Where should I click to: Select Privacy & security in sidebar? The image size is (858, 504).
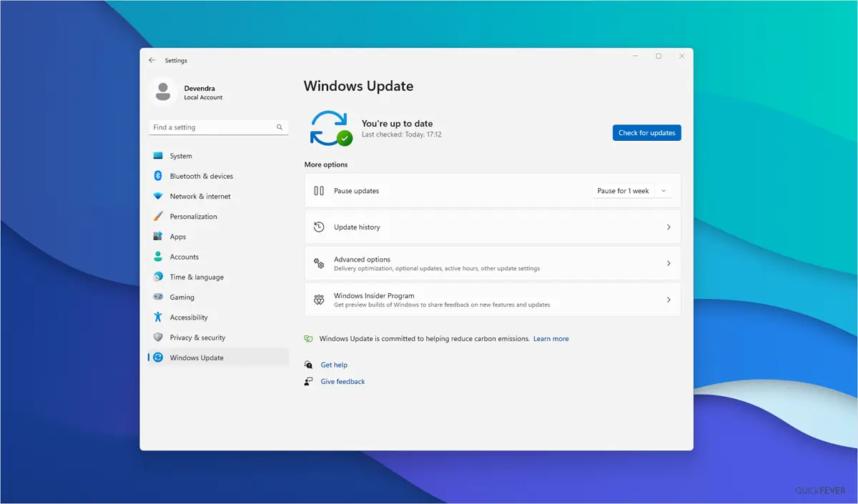(218, 337)
